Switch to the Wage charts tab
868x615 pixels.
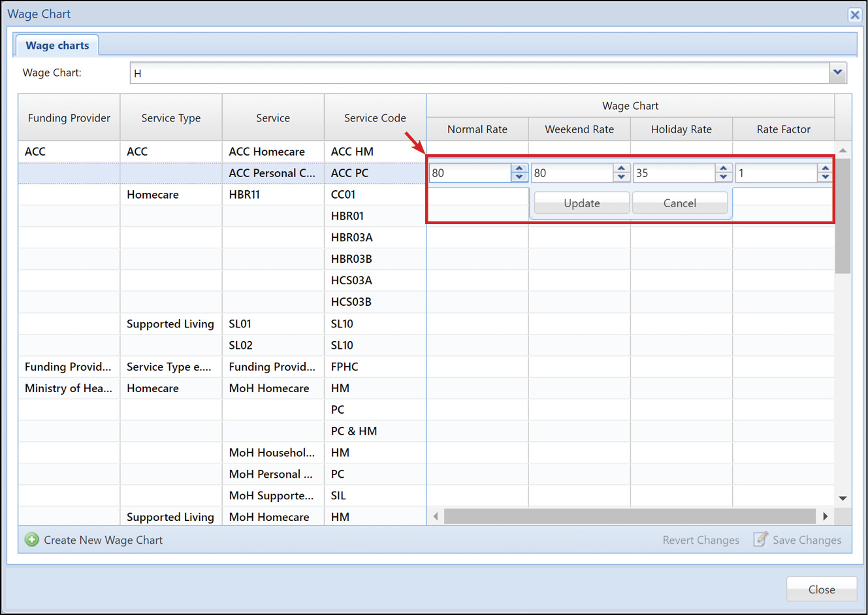[x=57, y=44]
